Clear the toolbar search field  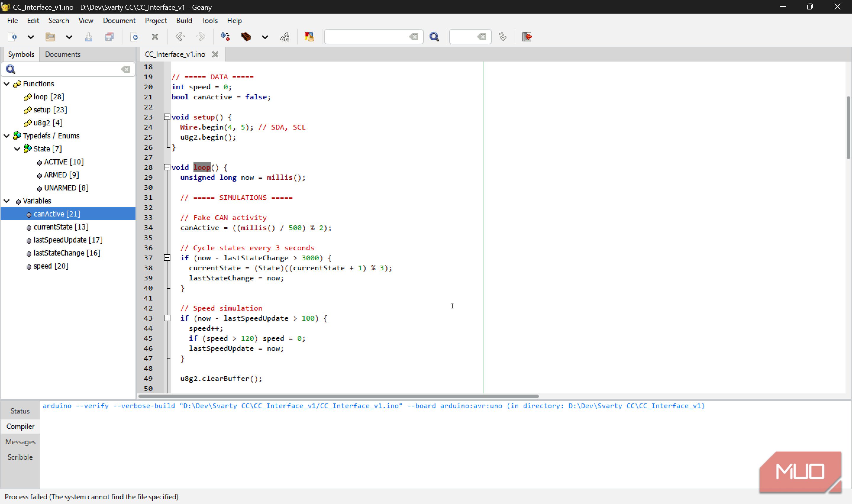coord(414,37)
